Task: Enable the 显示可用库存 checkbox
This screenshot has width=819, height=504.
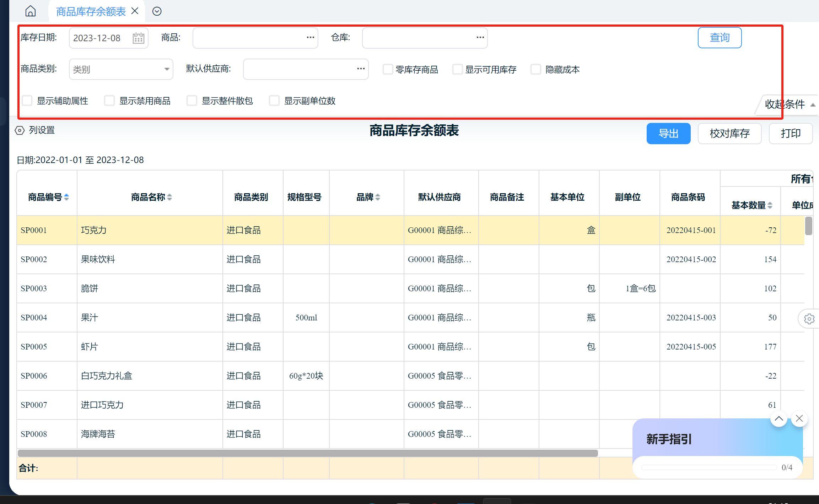Action: click(x=457, y=69)
